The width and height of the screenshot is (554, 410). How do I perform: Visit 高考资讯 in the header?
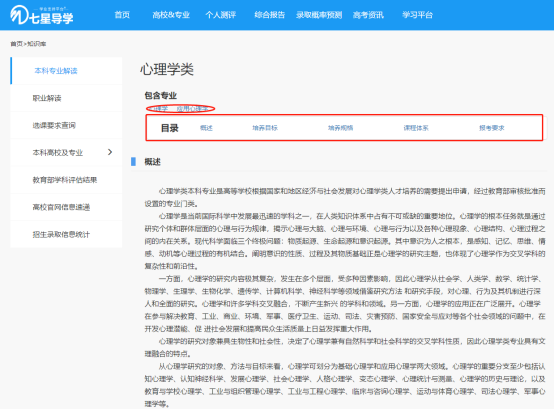coord(368,15)
